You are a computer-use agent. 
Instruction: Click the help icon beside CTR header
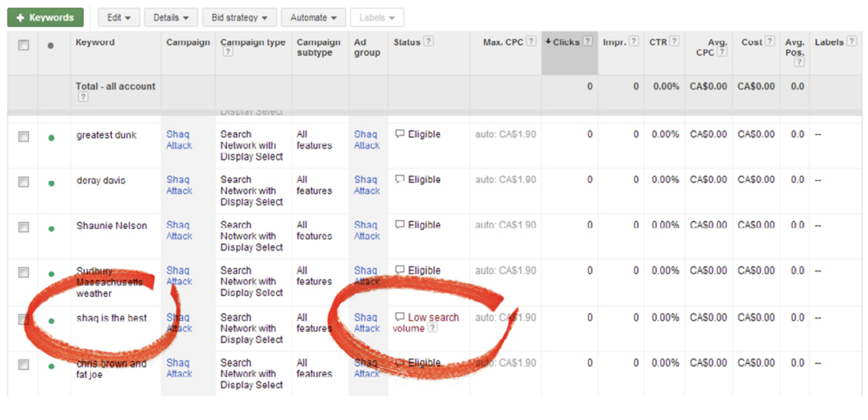(x=674, y=42)
